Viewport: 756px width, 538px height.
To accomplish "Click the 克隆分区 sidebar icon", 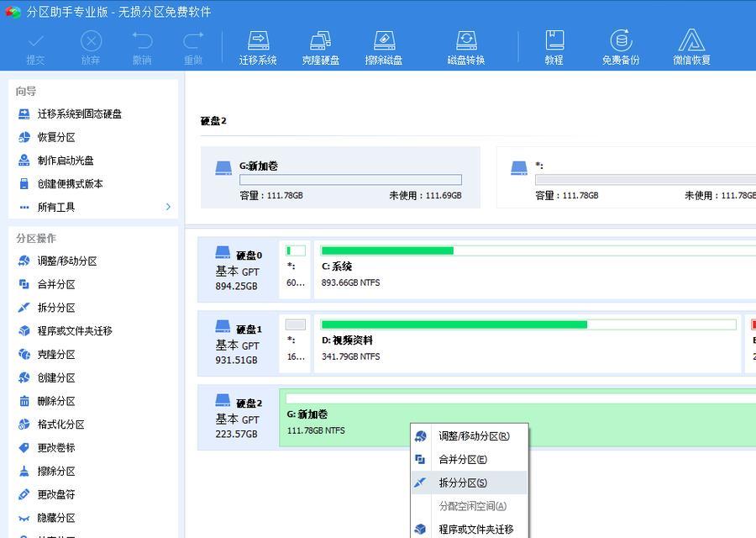I will 24,354.
